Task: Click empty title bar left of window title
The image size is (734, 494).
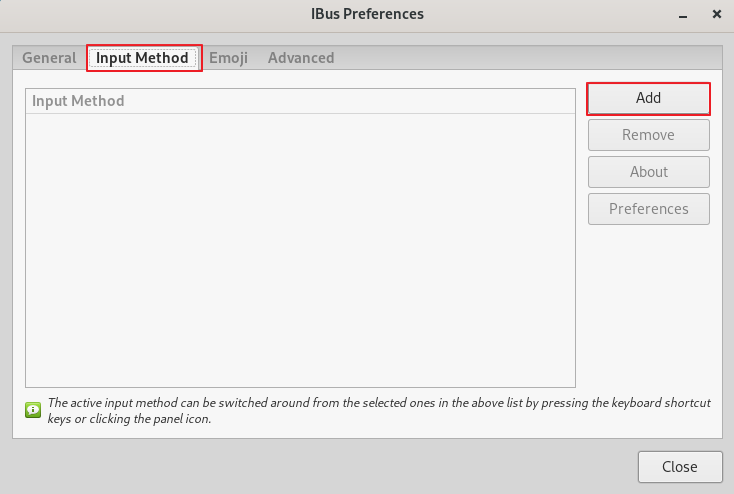Action: click(150, 14)
